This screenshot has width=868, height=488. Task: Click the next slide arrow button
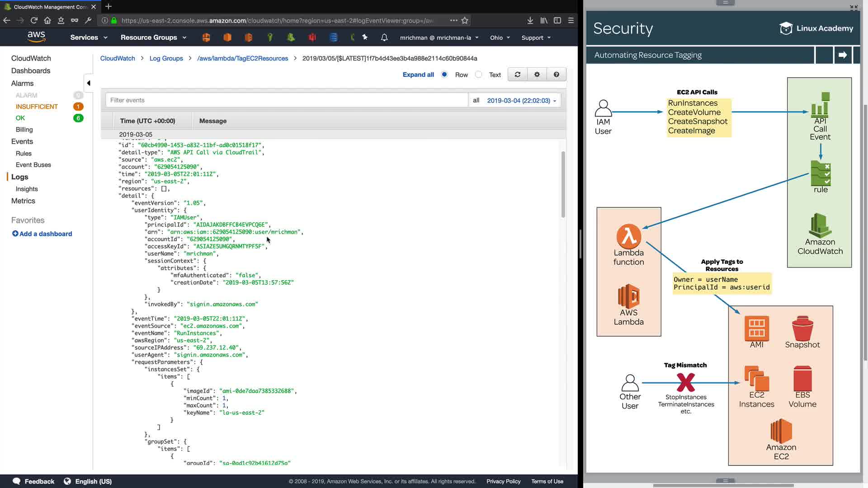843,55
